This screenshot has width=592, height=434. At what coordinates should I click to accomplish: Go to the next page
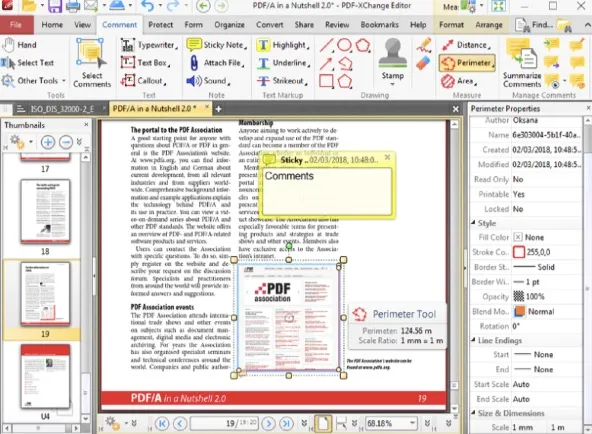click(x=268, y=423)
